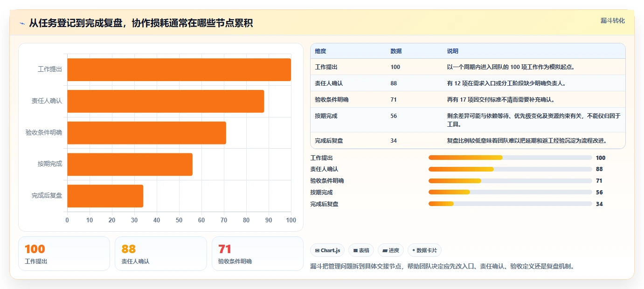This screenshot has height=289, width=644.
Task: Click the small icon left of the page title
Action: (22, 23)
